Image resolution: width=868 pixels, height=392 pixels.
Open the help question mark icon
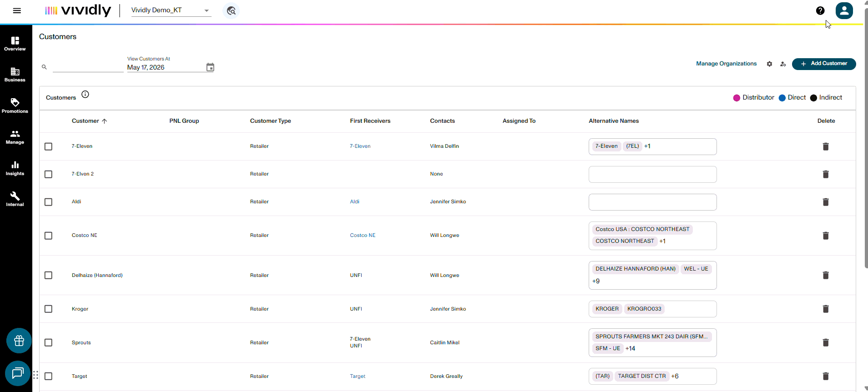(x=820, y=10)
